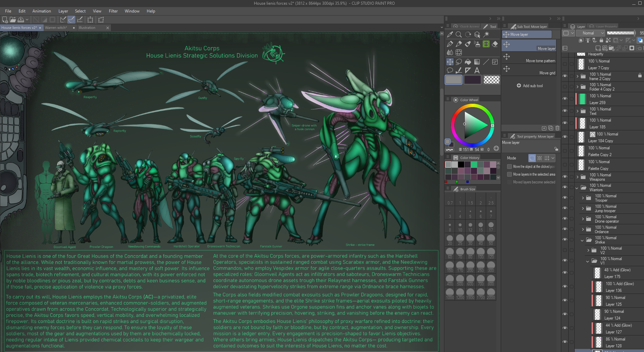Viewport: 644px width, 352px height.
Task: Collapse the Shrike folder
Action: click(x=582, y=240)
